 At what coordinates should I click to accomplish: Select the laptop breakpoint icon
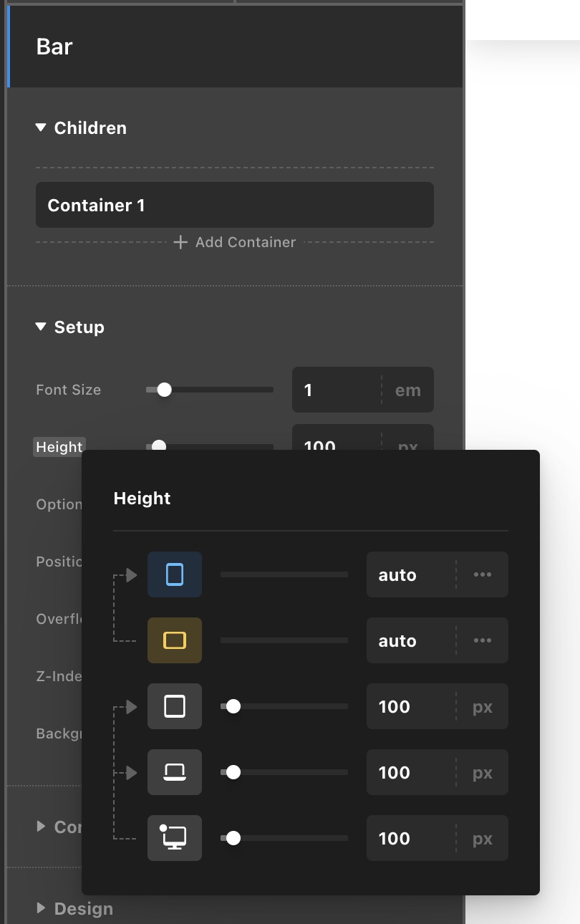pyautogui.click(x=175, y=772)
